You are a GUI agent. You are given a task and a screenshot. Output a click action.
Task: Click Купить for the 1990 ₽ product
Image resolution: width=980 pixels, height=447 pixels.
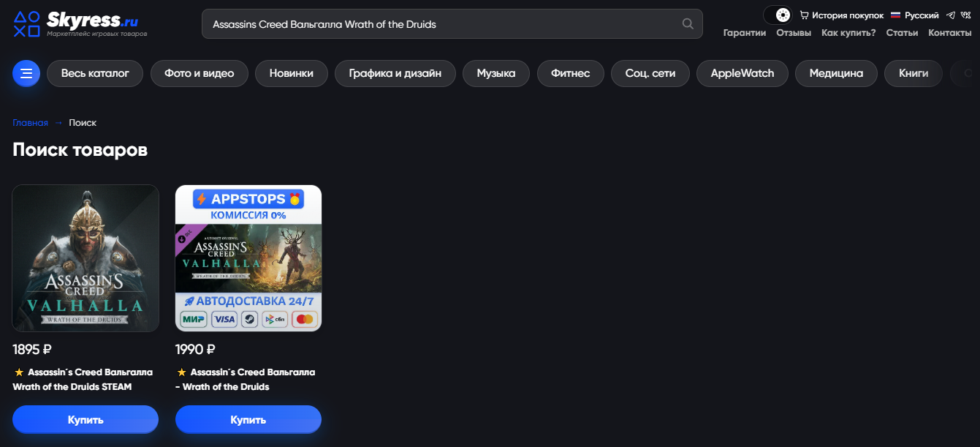click(x=248, y=419)
